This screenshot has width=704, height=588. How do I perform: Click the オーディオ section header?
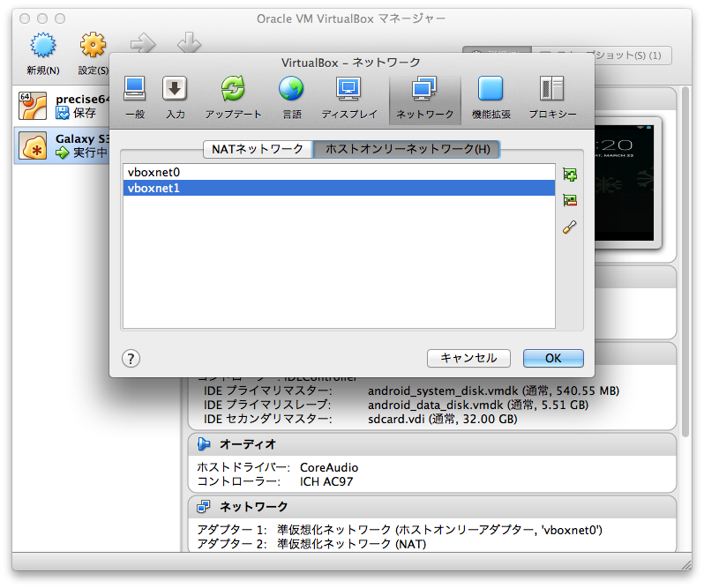click(432, 444)
